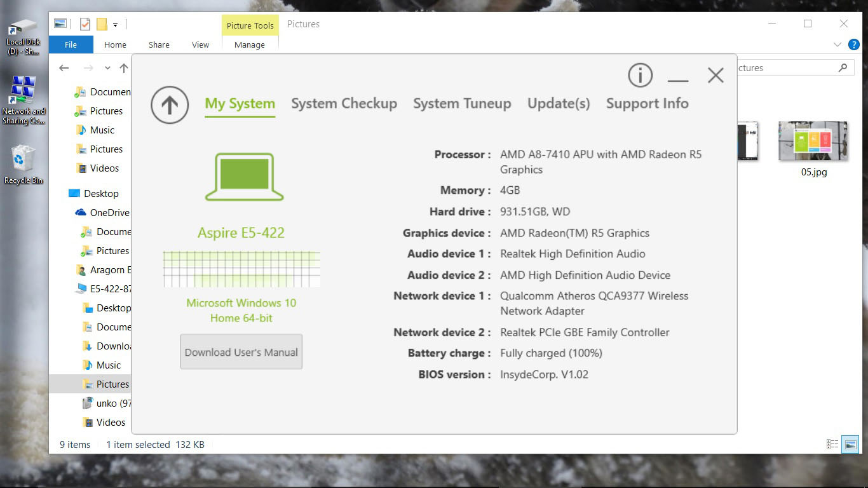
Task: Open the recent locations dropdown arrow
Action: tap(107, 68)
